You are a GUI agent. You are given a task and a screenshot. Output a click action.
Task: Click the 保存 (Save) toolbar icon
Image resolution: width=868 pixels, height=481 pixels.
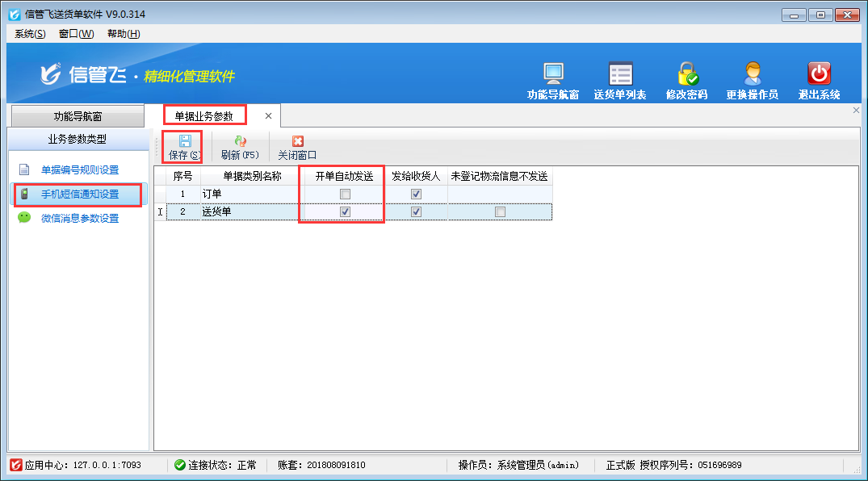pos(183,141)
